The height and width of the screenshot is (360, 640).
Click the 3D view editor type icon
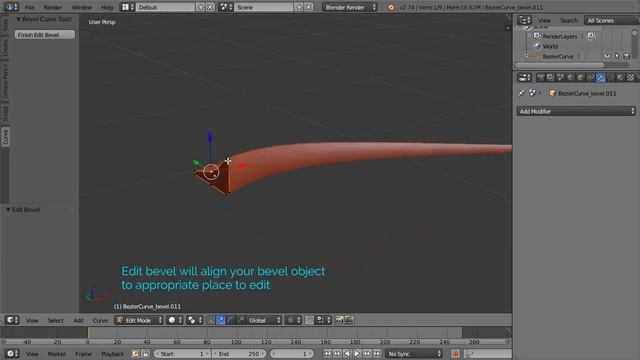pos(11,320)
